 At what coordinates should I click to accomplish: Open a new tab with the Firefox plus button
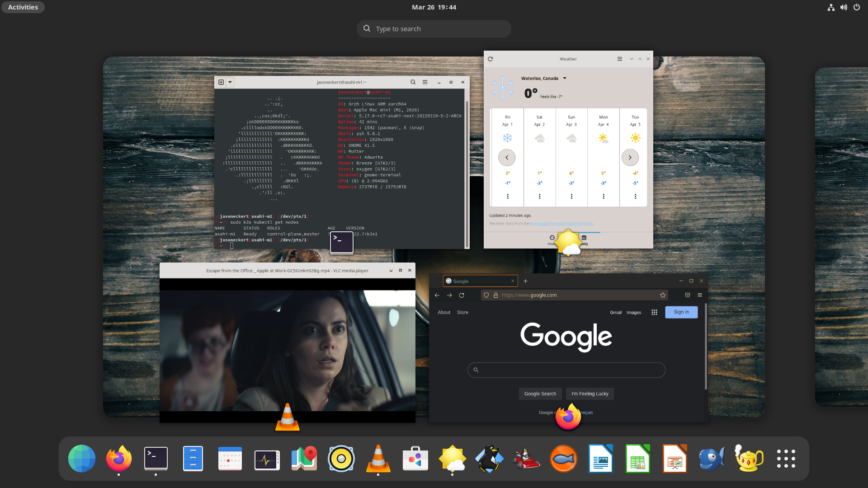click(525, 281)
